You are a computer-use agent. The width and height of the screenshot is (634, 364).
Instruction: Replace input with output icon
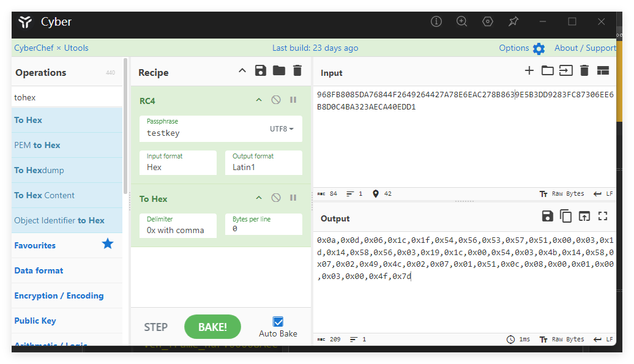(x=584, y=216)
